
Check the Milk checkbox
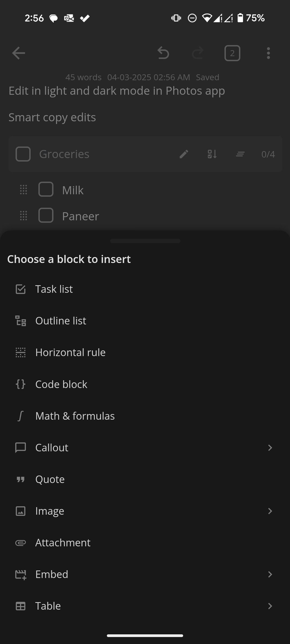(46, 189)
